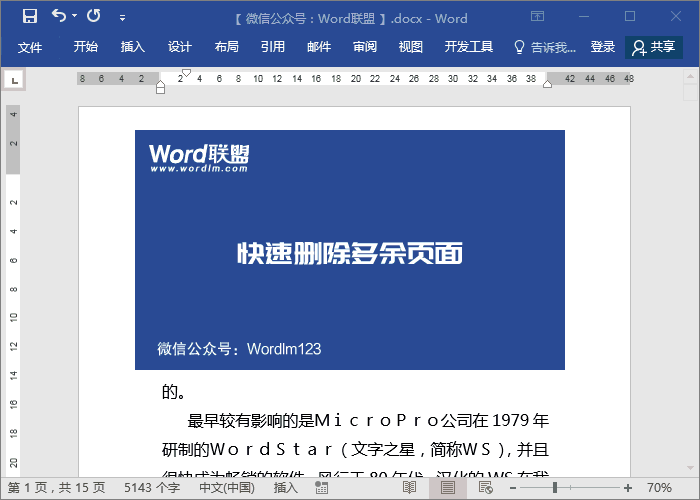Viewport: 700px width, 500px height.
Task: Switch to Read Mode view icon
Action: [x=409, y=488]
